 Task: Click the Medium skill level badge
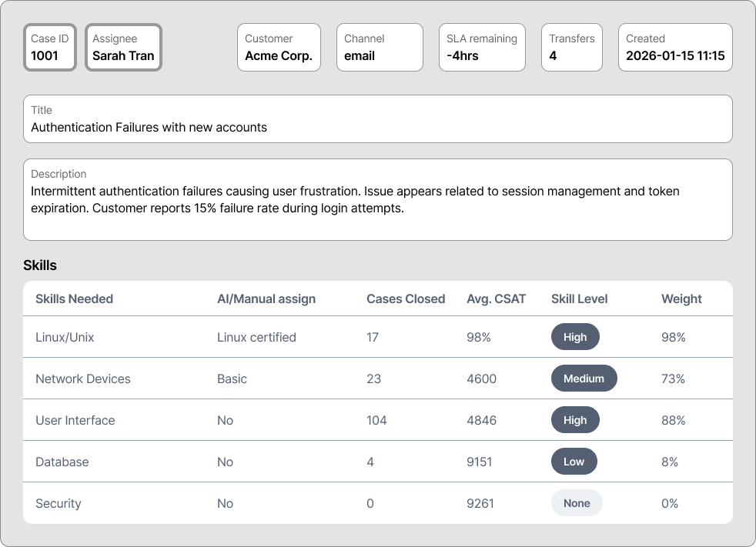pos(584,379)
